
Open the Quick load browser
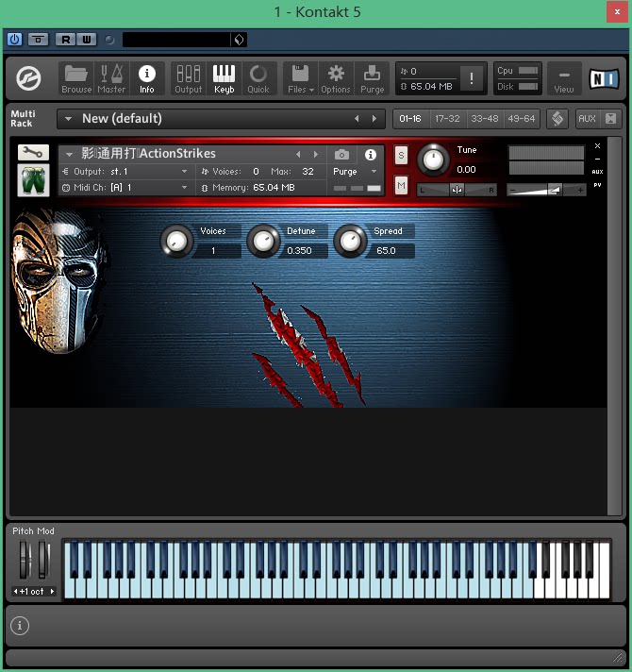(x=258, y=79)
